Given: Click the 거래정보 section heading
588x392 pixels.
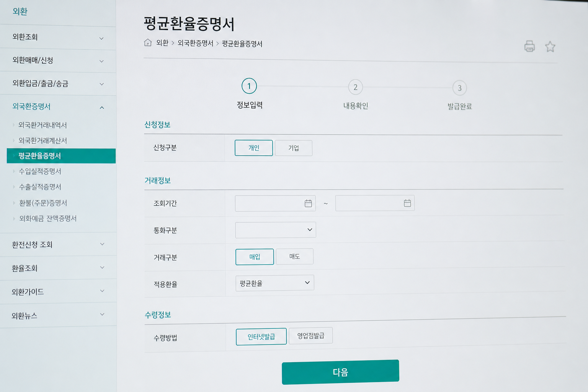Looking at the screenshot, I should pos(157,180).
